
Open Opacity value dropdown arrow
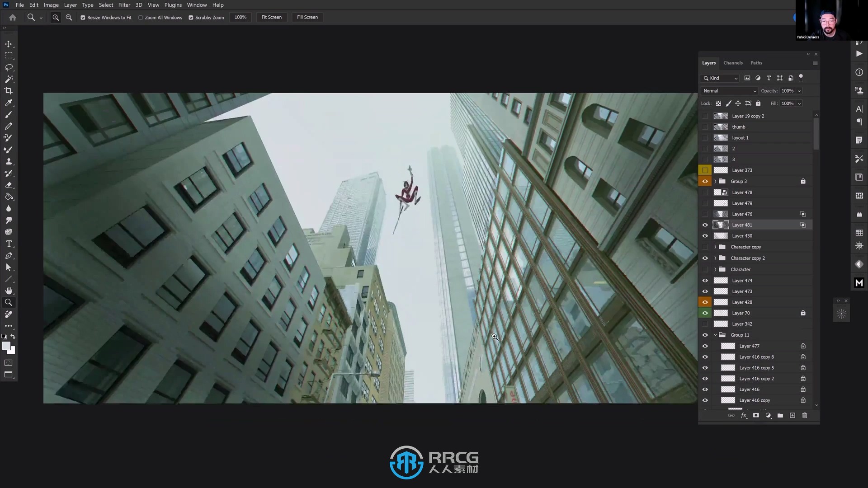799,91
